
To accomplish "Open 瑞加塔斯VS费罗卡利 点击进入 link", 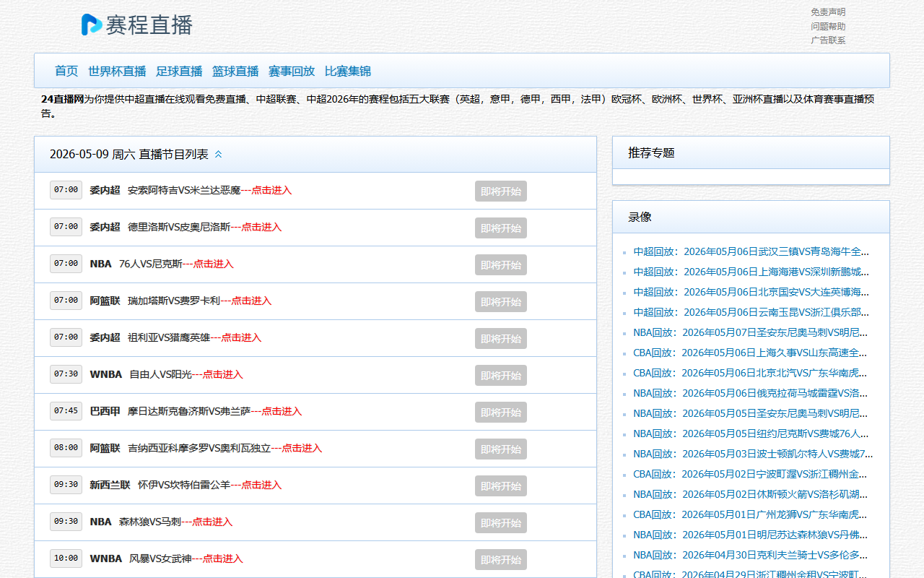I will pos(251,301).
